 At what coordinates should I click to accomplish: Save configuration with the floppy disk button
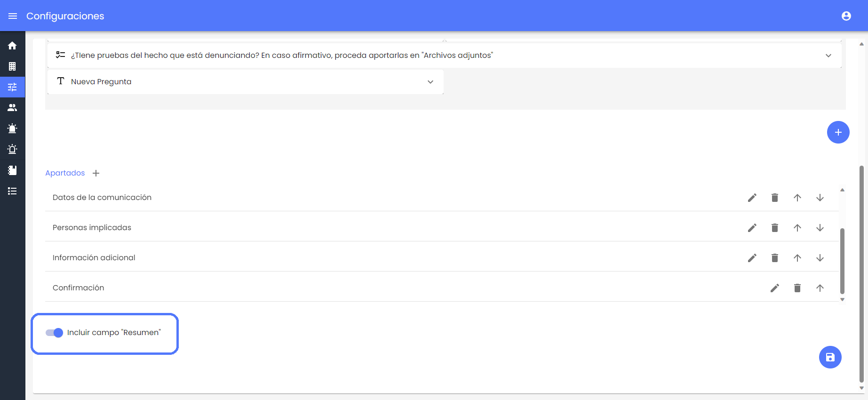pos(830,357)
